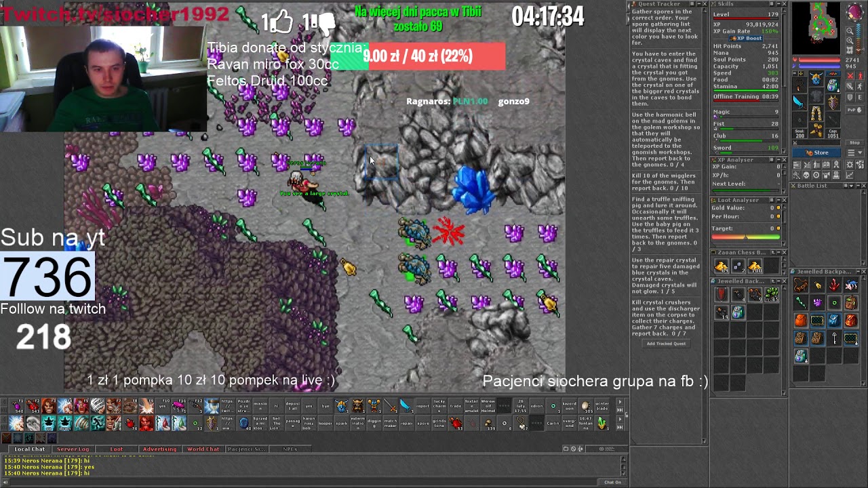Click the skull icon below the Store button
This screenshot has width=868, height=488.
click(806, 174)
